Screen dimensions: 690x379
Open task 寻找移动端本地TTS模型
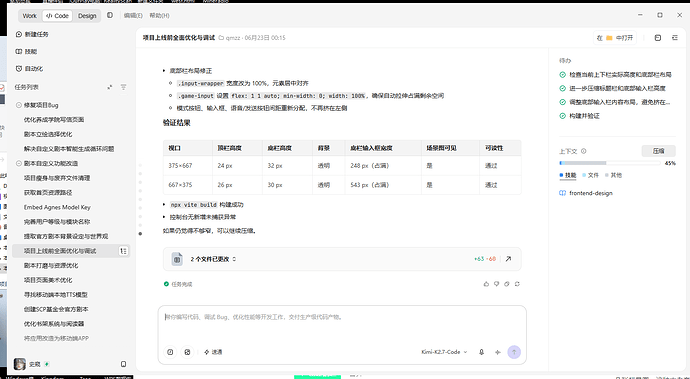(x=55, y=294)
